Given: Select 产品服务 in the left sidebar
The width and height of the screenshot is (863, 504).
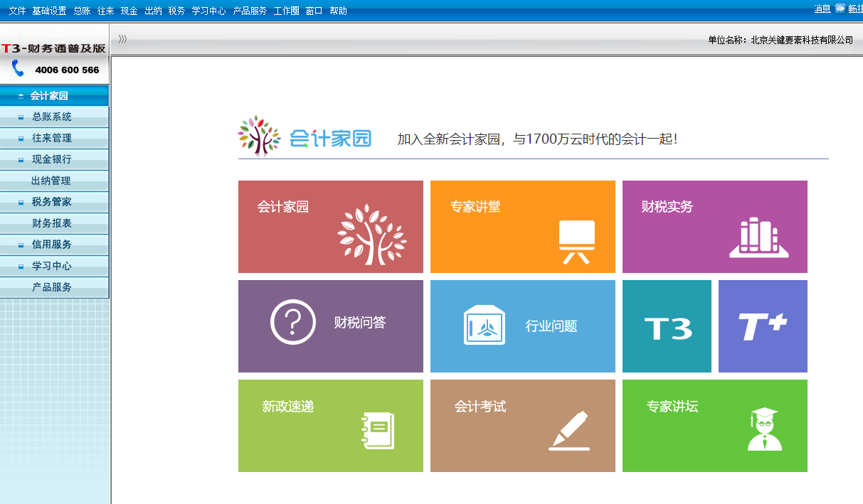Looking at the screenshot, I should (54, 287).
